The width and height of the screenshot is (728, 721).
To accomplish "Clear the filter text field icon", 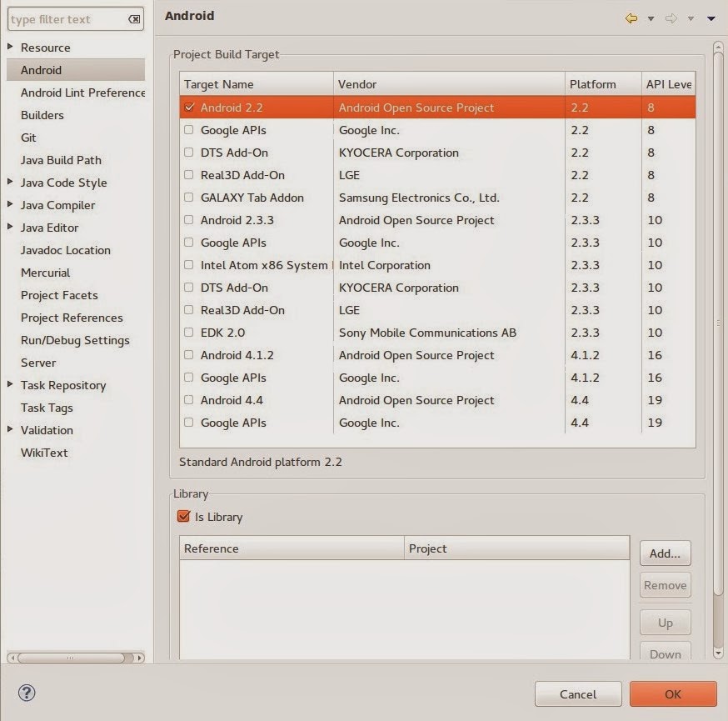I will coord(134,19).
